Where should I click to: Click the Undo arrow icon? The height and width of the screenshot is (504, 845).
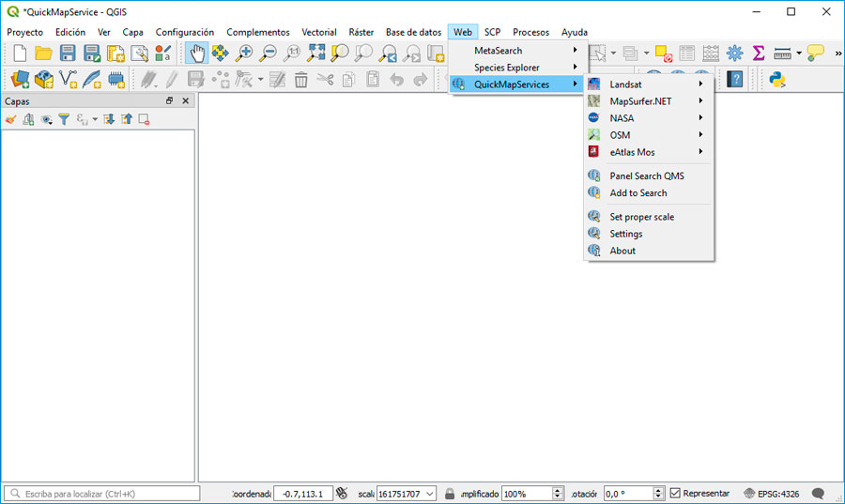tap(396, 80)
